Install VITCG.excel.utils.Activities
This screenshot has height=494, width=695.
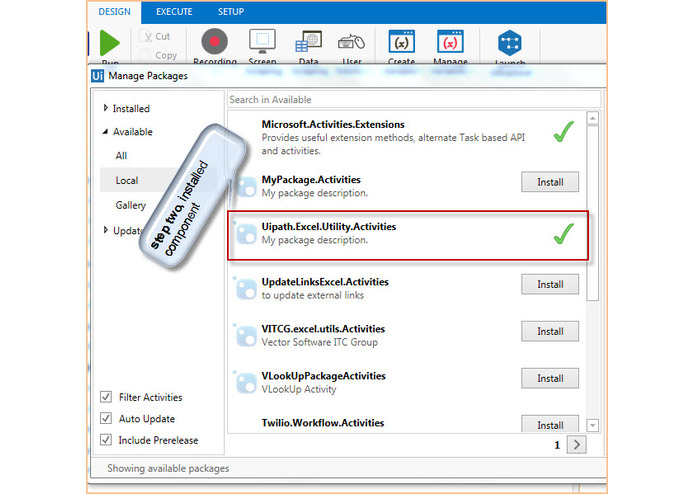pyautogui.click(x=550, y=331)
